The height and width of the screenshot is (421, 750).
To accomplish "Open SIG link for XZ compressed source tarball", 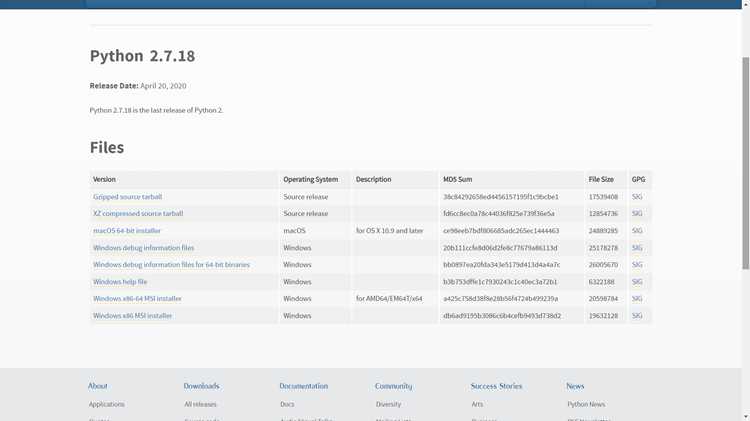I will [637, 213].
